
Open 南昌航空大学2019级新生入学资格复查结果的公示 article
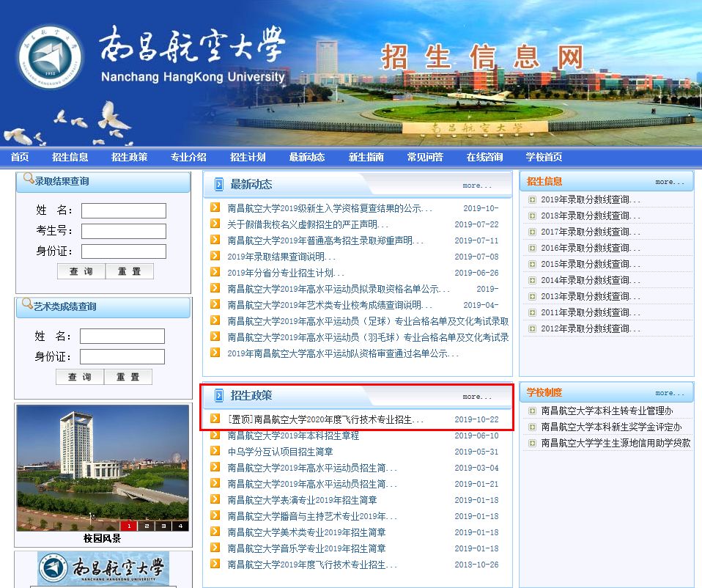pyautogui.click(x=330, y=208)
